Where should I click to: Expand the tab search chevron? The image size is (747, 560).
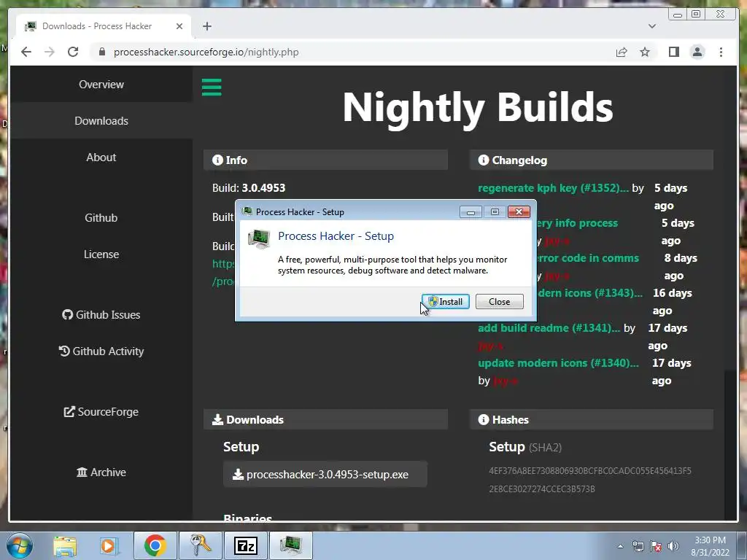tap(652, 26)
